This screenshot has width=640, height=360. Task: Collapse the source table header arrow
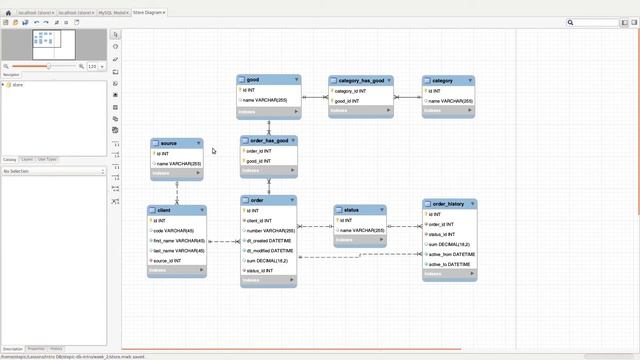198,143
